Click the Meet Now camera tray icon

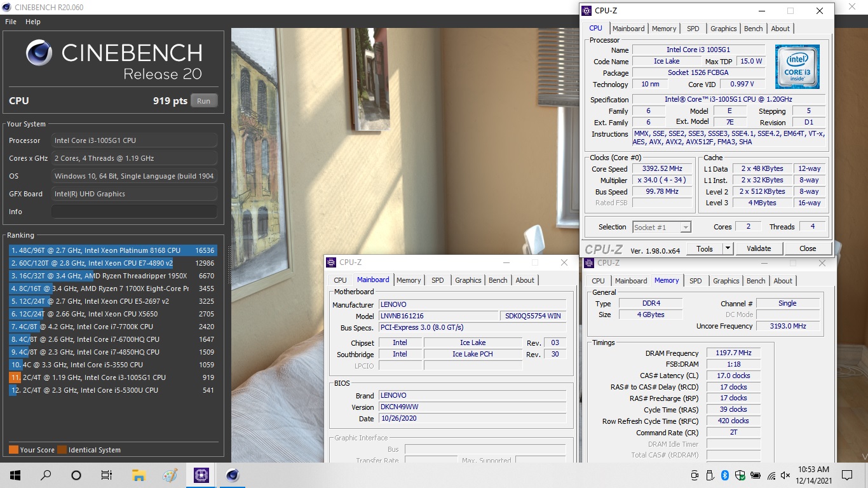[x=695, y=475]
